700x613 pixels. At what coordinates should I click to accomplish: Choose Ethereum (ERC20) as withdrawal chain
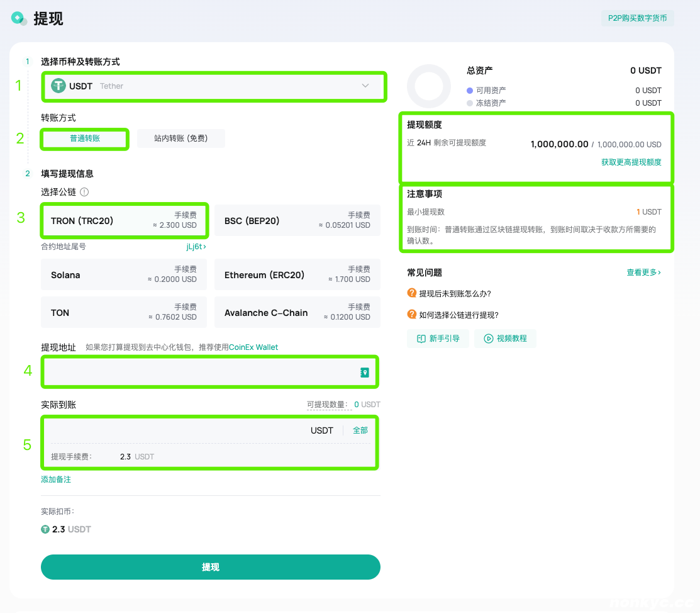point(297,275)
